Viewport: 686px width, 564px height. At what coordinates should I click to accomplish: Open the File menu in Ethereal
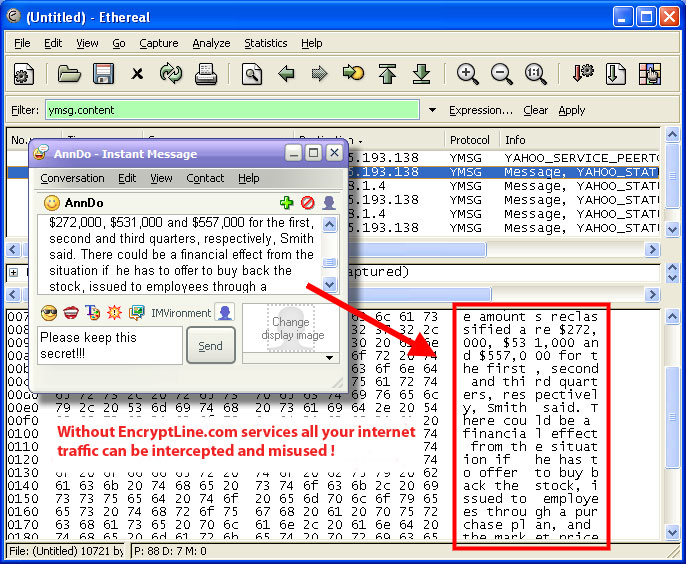(22, 43)
